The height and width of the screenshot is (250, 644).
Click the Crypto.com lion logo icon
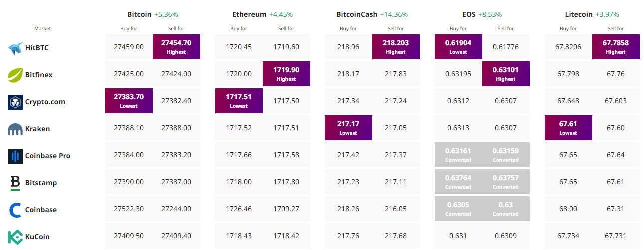[x=15, y=102]
